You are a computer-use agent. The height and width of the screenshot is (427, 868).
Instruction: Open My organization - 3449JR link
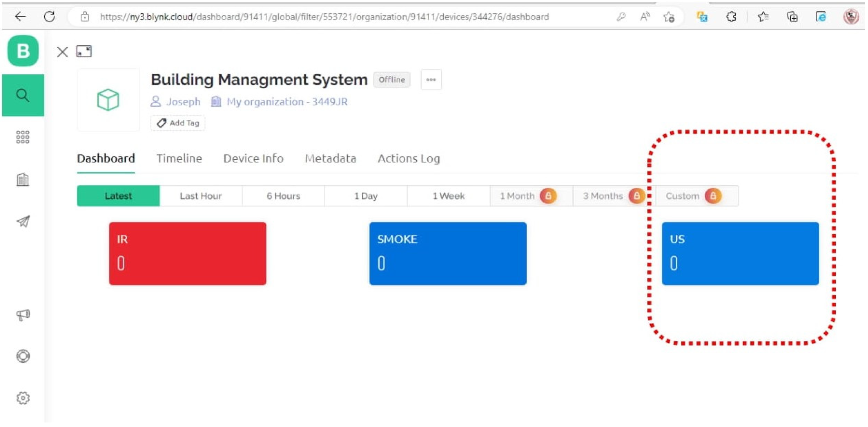286,102
